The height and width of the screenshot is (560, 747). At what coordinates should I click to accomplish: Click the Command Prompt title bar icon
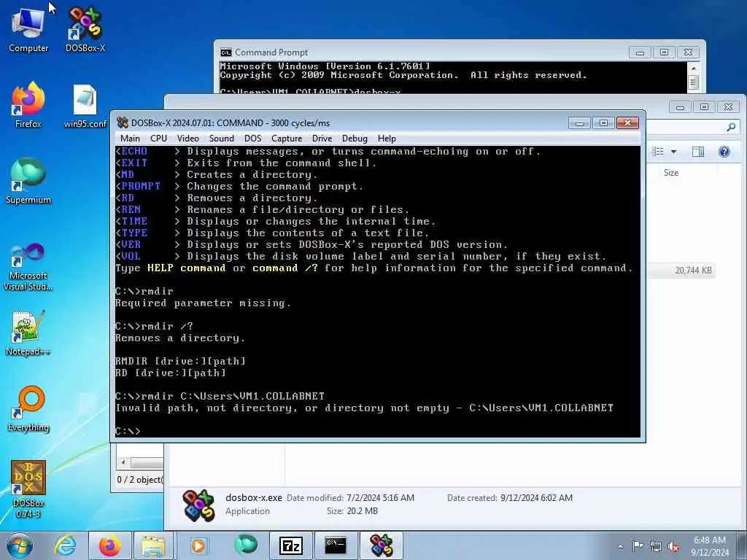coord(226,52)
